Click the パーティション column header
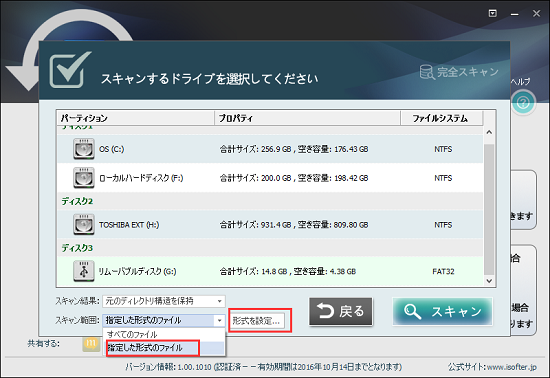Viewport: 550px width, 378px height. [135, 118]
